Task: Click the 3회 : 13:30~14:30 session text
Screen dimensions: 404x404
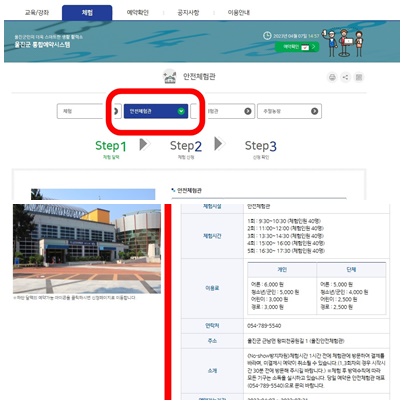Action: (285, 236)
